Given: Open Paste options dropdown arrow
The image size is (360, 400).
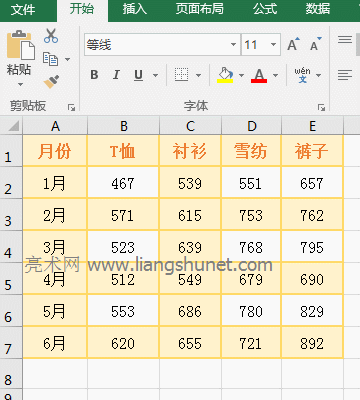Looking at the screenshot, I should 20,84.
